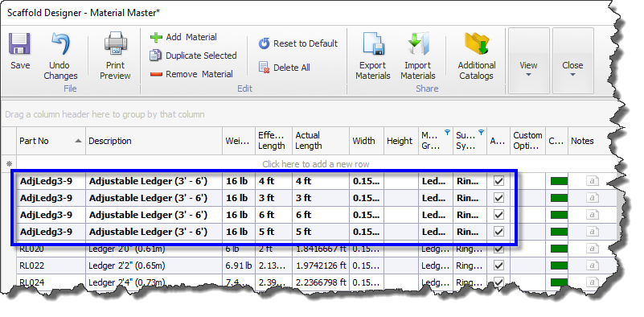
Task: Toggle checkbox in AdjLedg3-9 4 ft row
Action: (498, 181)
